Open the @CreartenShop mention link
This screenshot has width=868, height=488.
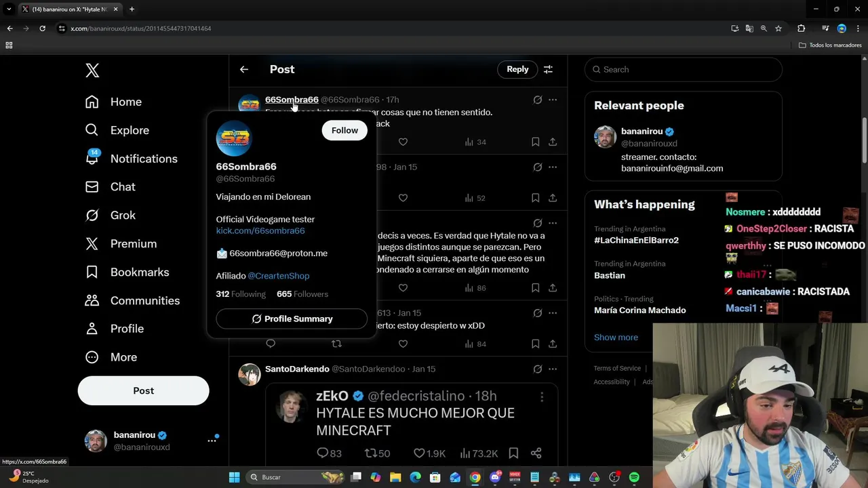[279, 276]
